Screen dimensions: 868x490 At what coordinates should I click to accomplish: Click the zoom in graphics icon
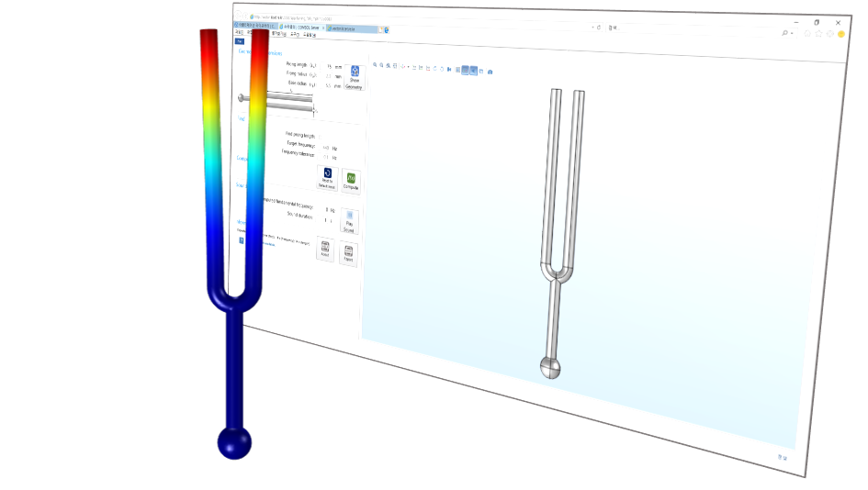click(x=376, y=65)
